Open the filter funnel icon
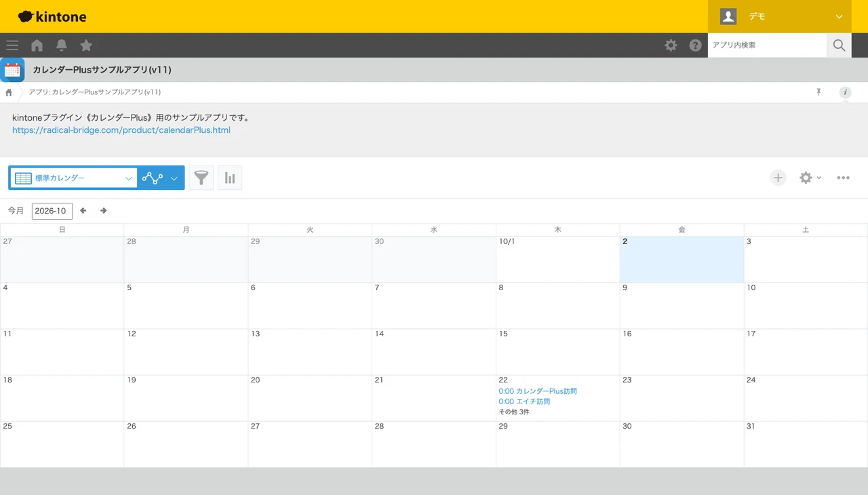The image size is (868, 495). coord(201,178)
